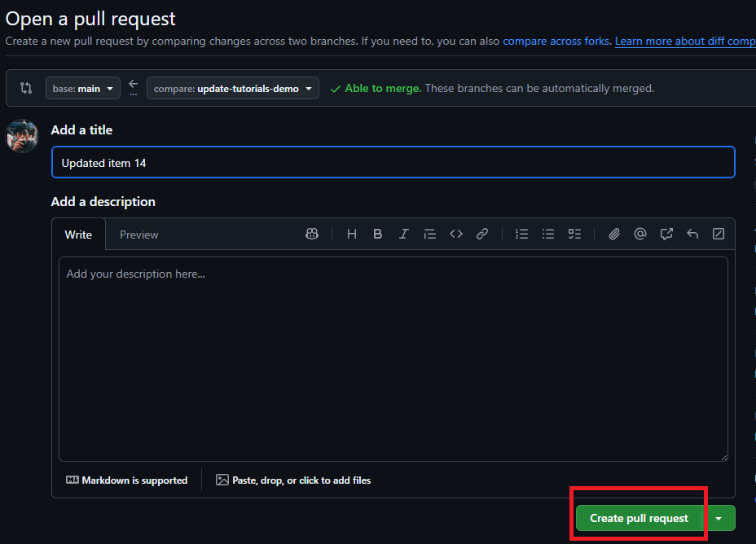
Task: Insert a quote using the quote icon
Action: pos(429,234)
